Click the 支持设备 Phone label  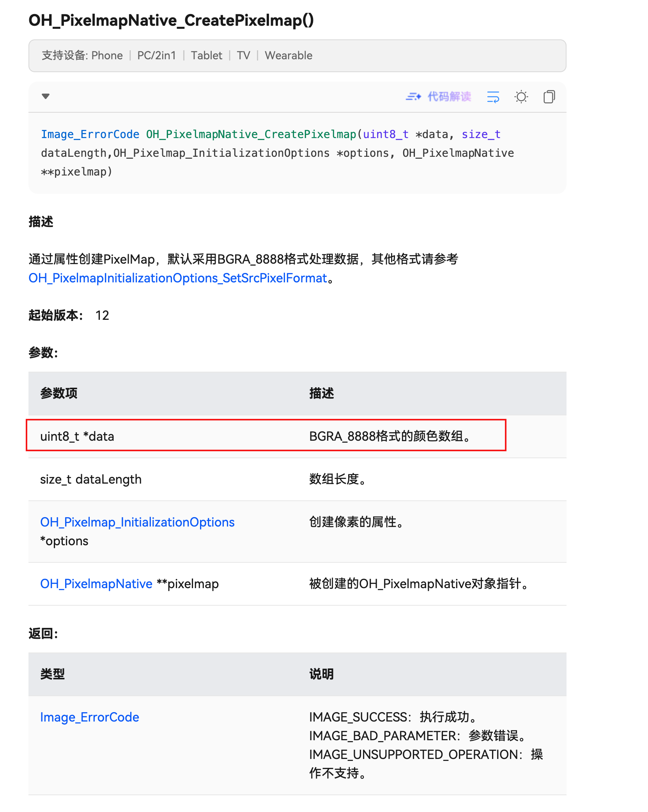point(107,55)
